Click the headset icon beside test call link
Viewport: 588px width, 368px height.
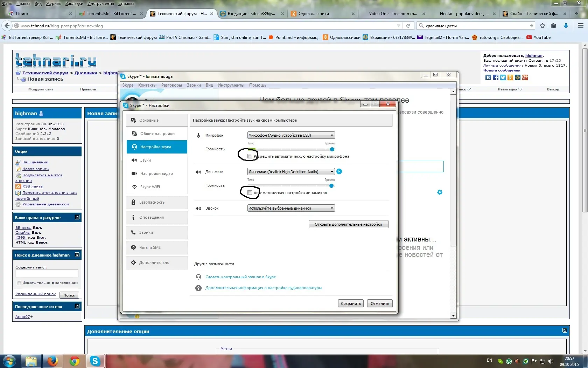coord(198,277)
